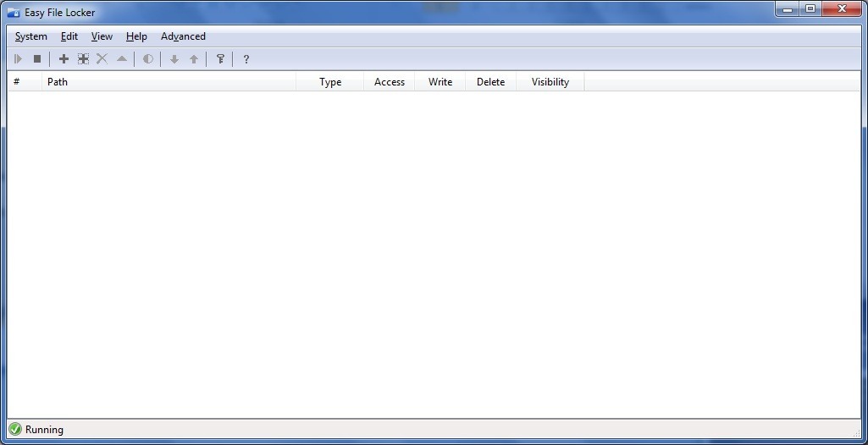868x445 pixels.
Task: Maximize the Easy File Locker window
Action: pos(810,8)
